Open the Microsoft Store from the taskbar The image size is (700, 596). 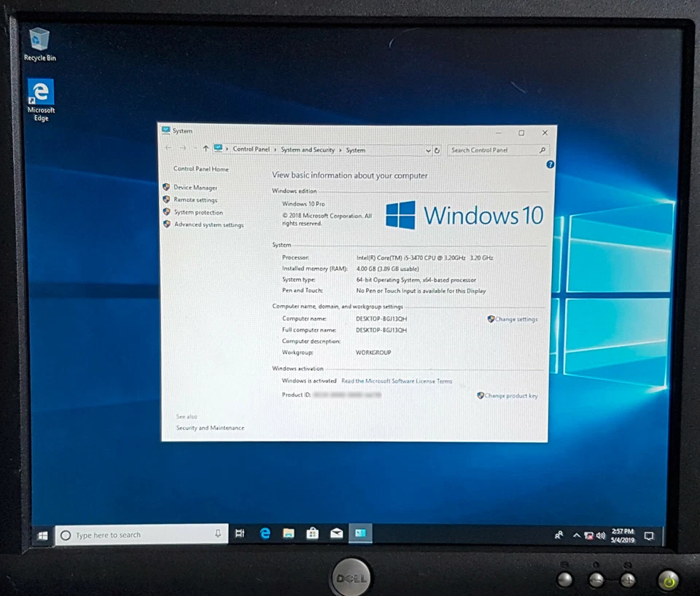312,533
